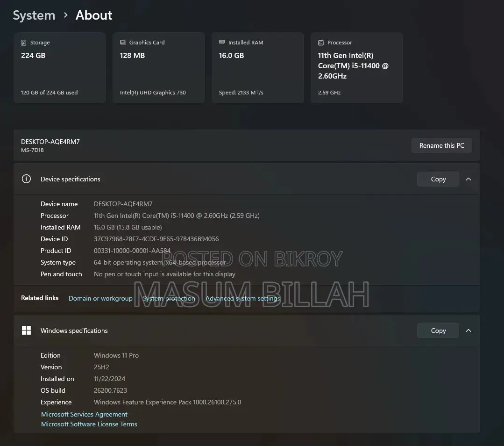Open System protection link
The width and height of the screenshot is (504, 446).
pyautogui.click(x=169, y=298)
